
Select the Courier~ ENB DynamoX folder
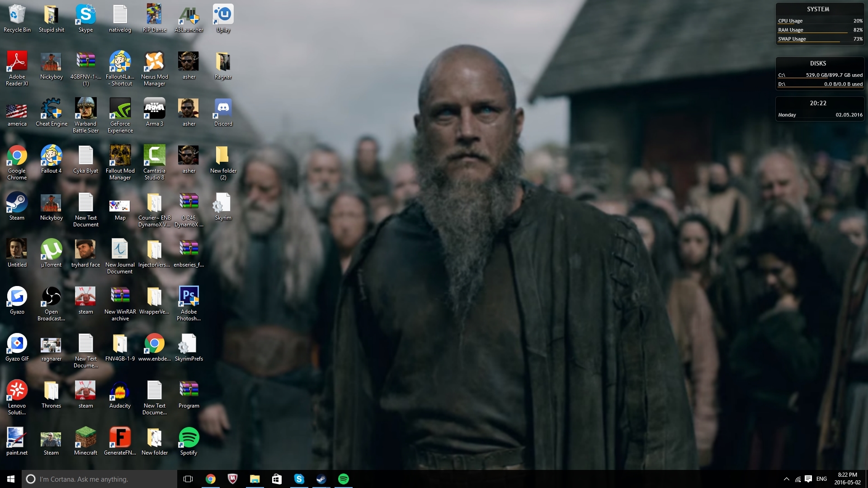point(154,210)
